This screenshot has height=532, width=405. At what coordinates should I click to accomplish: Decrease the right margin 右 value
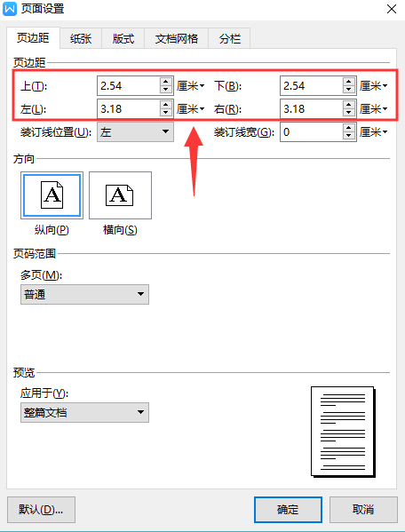click(x=349, y=113)
